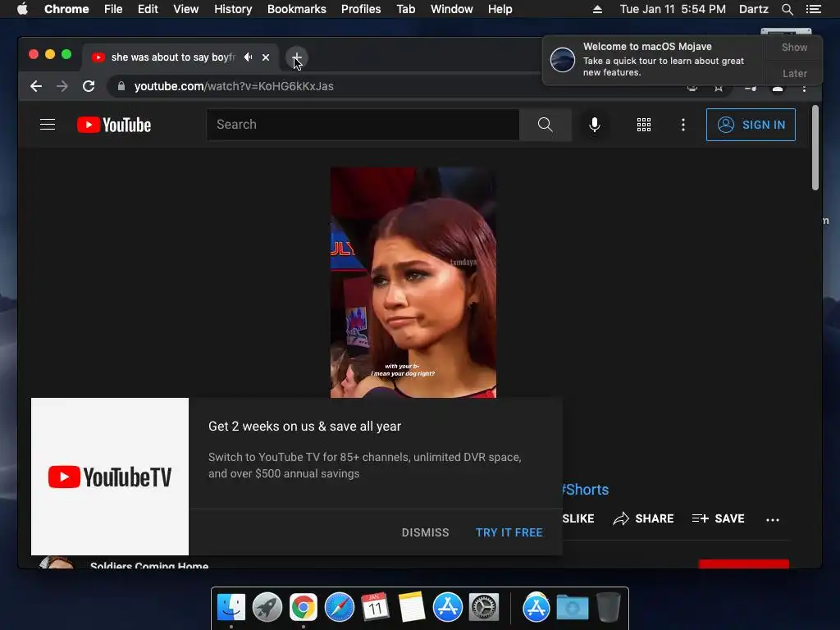The width and height of the screenshot is (840, 630).
Task: Choose Later on the Mojave notification
Action: click(x=794, y=73)
